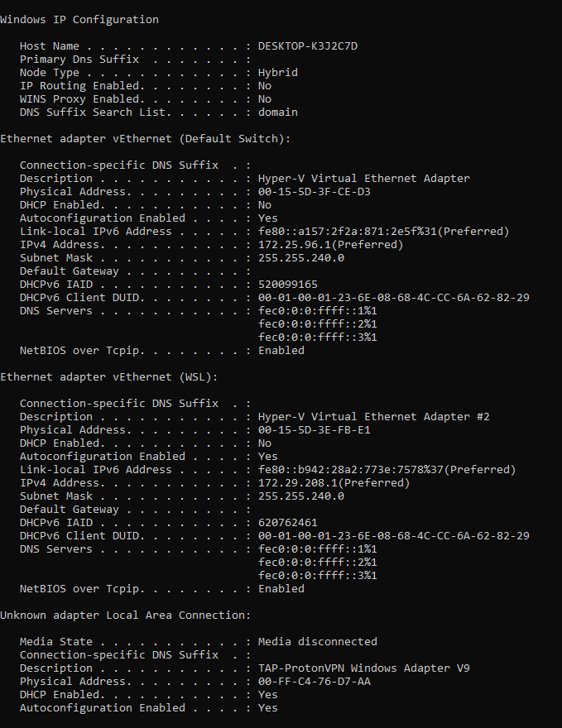
Task: Click the "Media disconnected" state text
Action: click(x=317, y=642)
